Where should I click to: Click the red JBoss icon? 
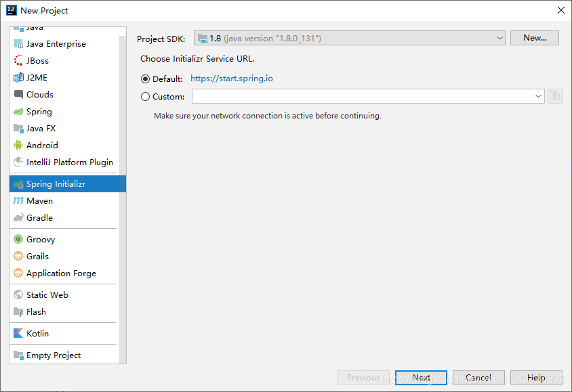click(x=18, y=61)
